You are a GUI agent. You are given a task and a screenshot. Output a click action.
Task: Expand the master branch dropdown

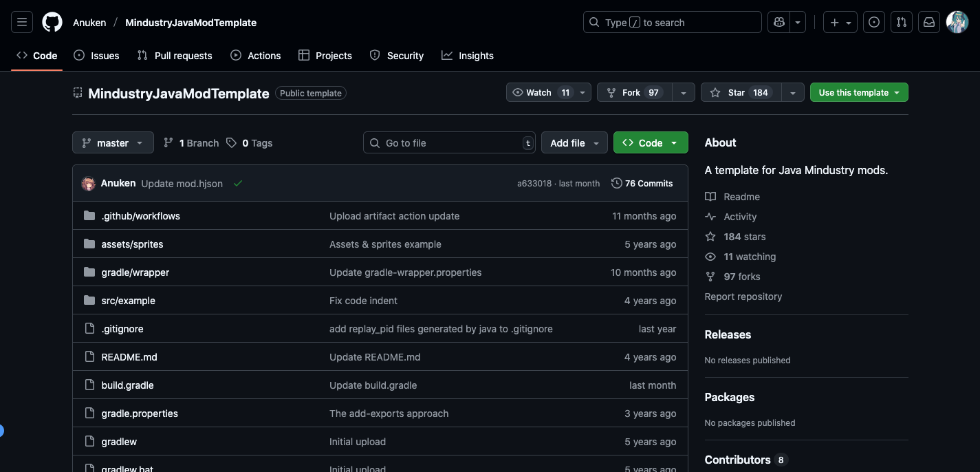pos(113,143)
